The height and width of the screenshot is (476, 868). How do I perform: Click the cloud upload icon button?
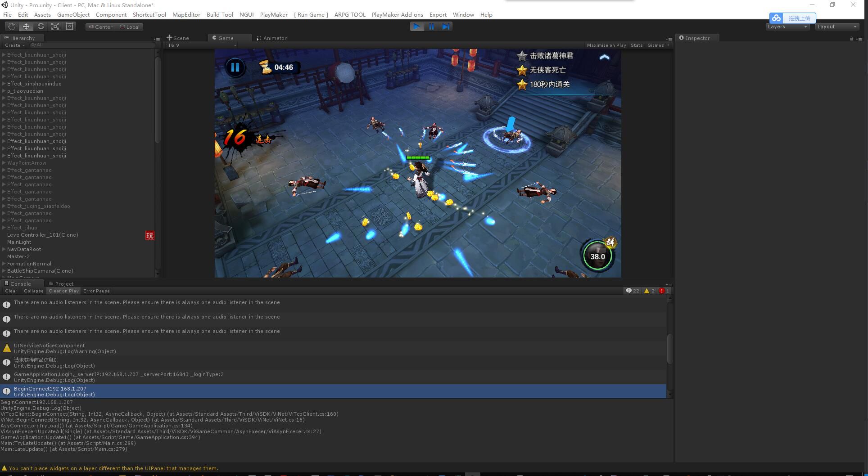click(776, 18)
